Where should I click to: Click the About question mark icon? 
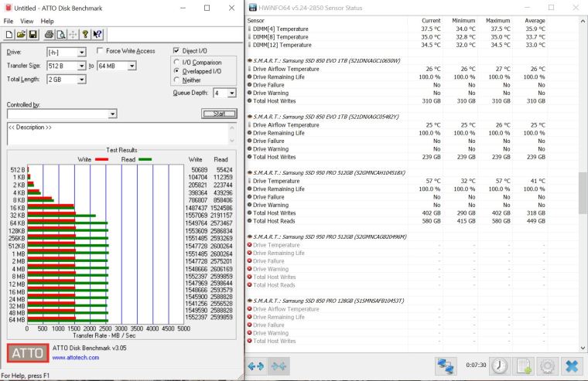[x=85, y=35]
